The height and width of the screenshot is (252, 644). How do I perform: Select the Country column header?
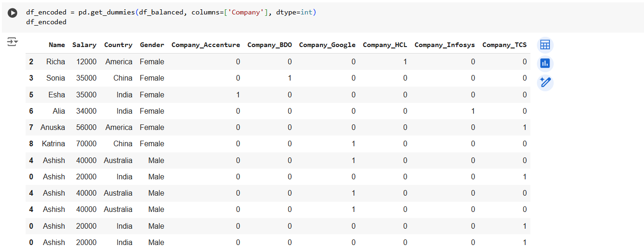118,45
